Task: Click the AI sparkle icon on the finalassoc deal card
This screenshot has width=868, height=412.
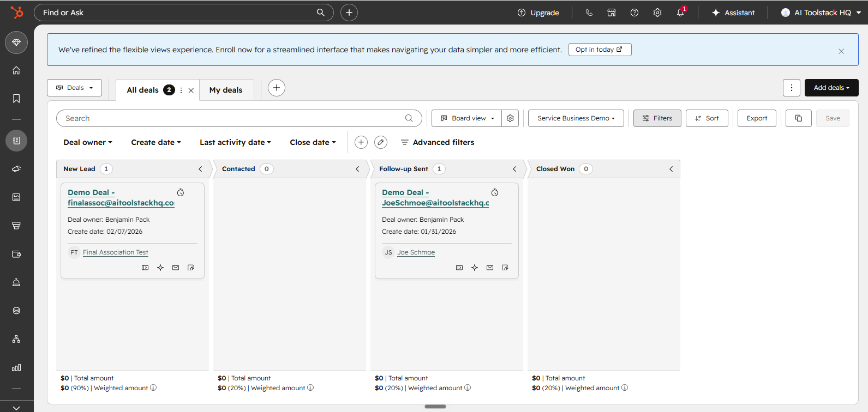Action: click(160, 268)
